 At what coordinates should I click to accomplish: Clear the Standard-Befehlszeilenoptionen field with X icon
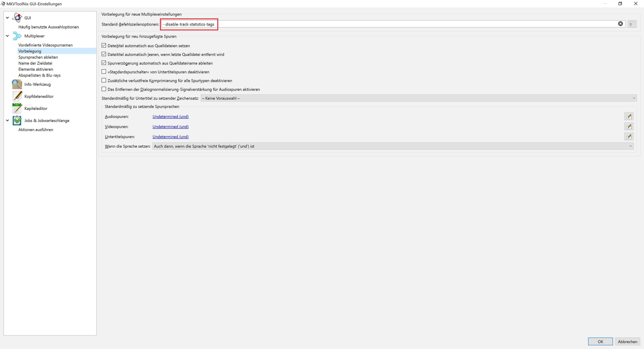[x=620, y=24]
